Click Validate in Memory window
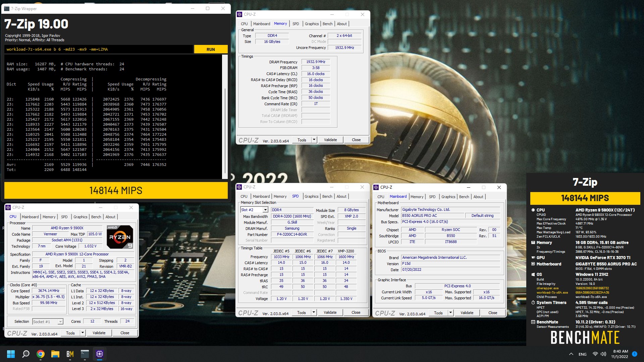 (330, 140)
